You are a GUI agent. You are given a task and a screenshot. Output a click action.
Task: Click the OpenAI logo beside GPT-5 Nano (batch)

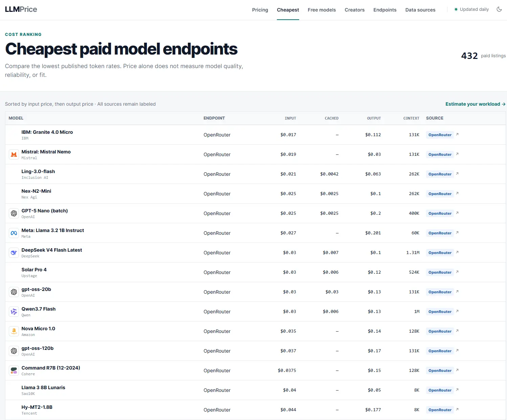pyautogui.click(x=14, y=213)
